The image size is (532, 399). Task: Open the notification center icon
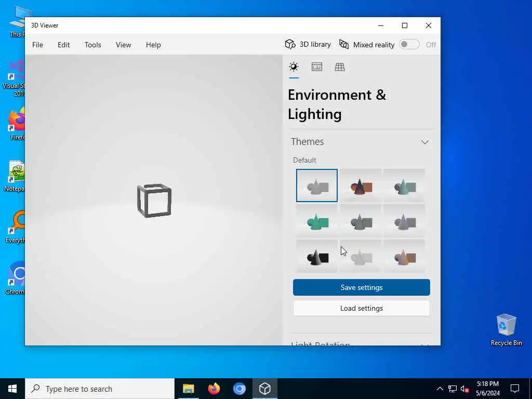pos(515,389)
